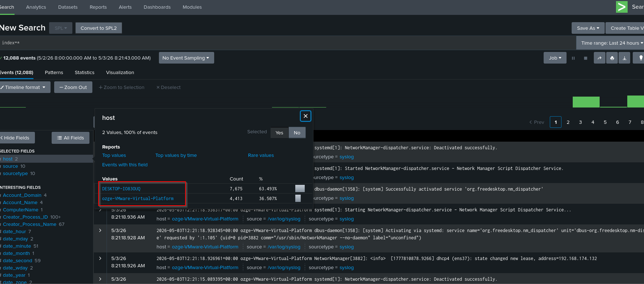
Task: Open the Save As dropdown
Action: pos(588,28)
